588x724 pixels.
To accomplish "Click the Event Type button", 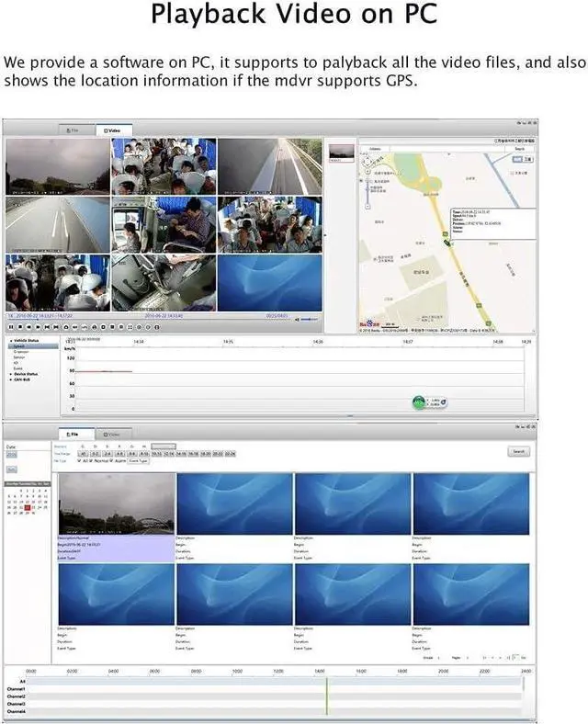I will coord(138,460).
